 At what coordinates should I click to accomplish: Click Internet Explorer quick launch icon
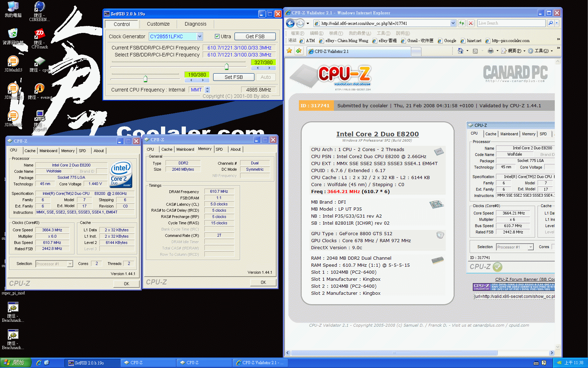click(39, 363)
